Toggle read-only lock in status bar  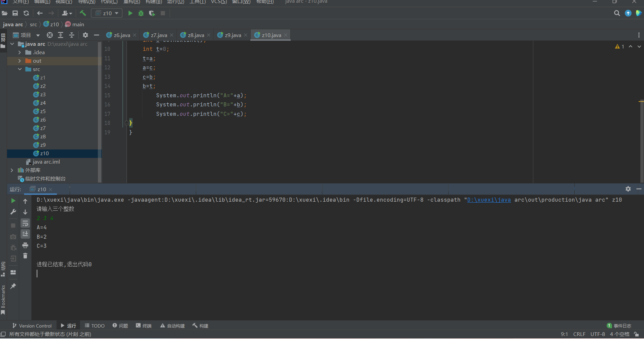tap(636, 334)
